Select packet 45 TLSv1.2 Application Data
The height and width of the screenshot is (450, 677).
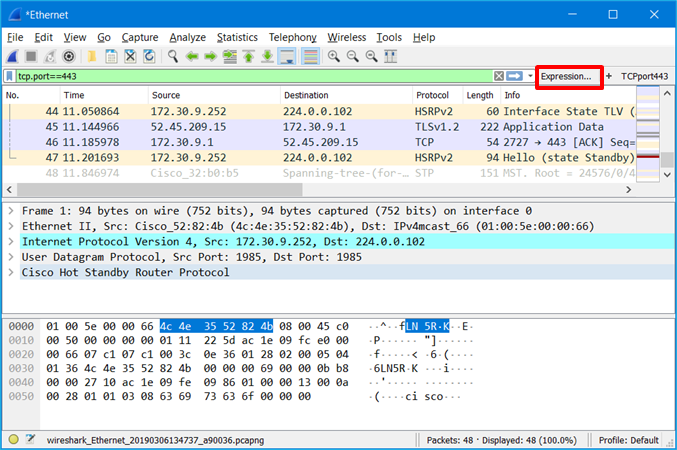pyautogui.click(x=320, y=127)
